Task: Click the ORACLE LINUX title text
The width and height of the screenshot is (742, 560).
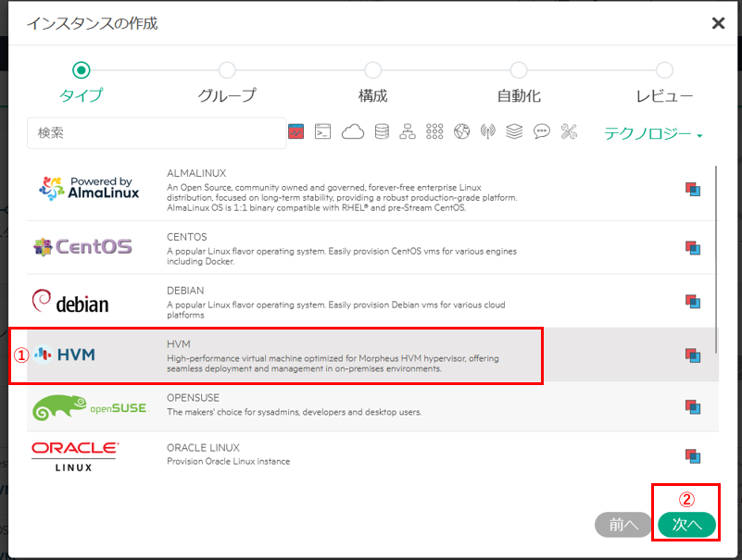Action: click(x=203, y=447)
